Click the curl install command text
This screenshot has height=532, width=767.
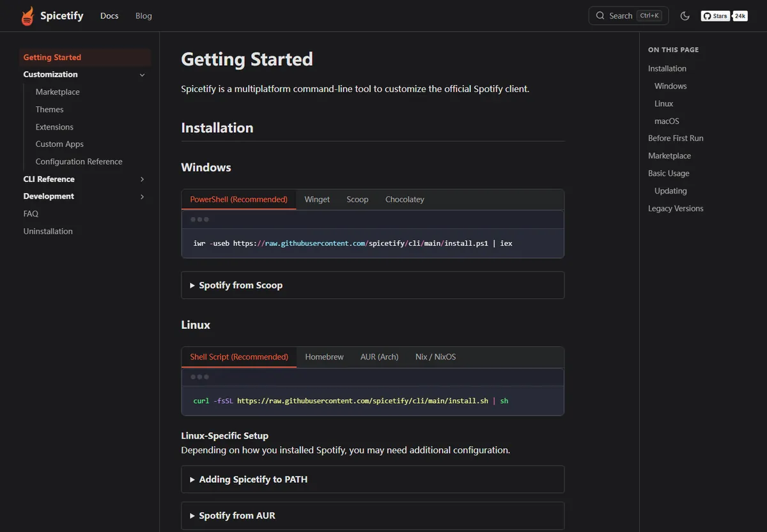click(x=351, y=401)
